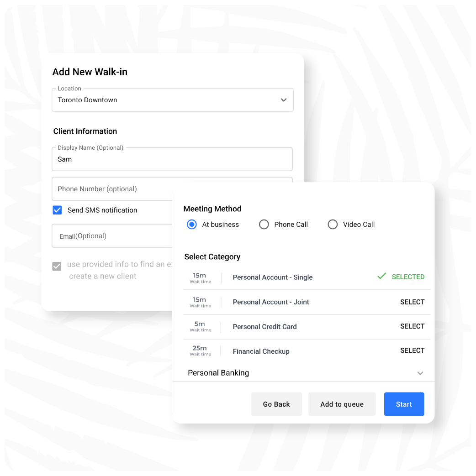Click the Start button
The height and width of the screenshot is (476, 476).
(404, 404)
